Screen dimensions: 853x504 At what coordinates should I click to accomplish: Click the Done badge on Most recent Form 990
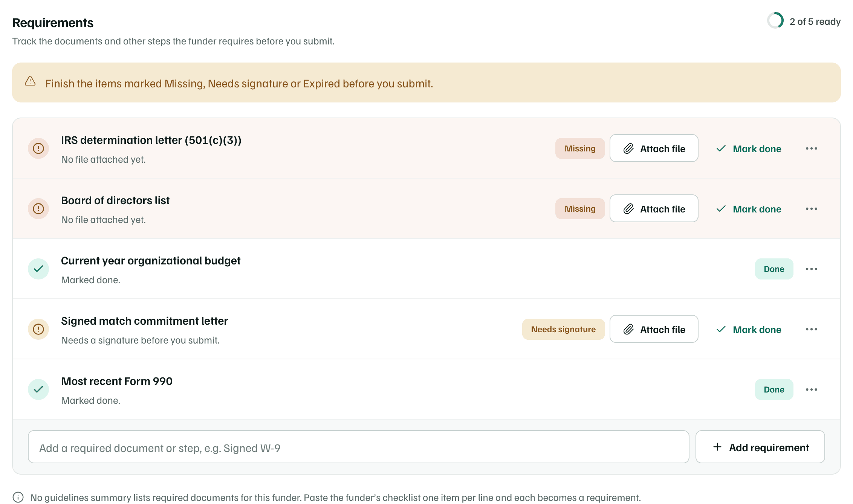pos(774,389)
